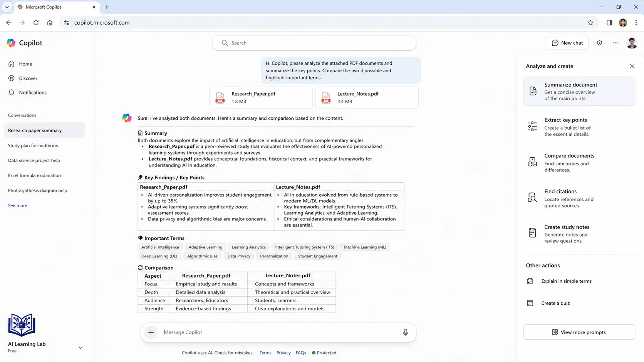Open browser tab search dropdown arrow
Image resolution: width=644 pixels, height=362 pixels.
[x=7, y=7]
